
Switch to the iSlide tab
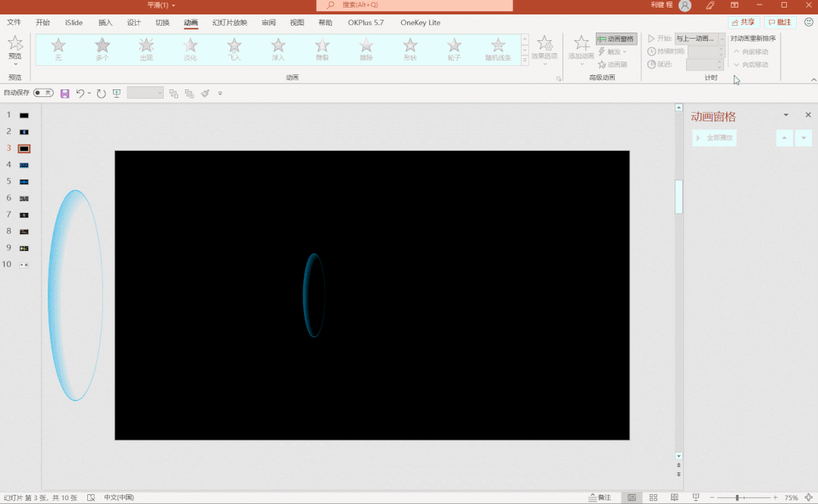[x=74, y=23]
